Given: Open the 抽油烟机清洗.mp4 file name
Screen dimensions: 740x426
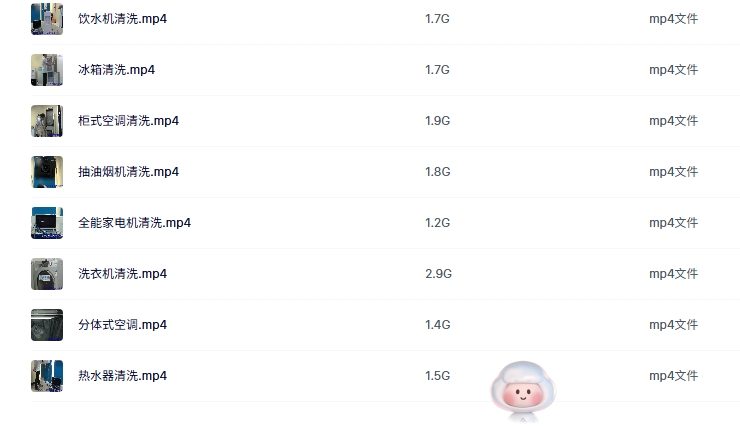Looking at the screenshot, I should coord(128,172).
